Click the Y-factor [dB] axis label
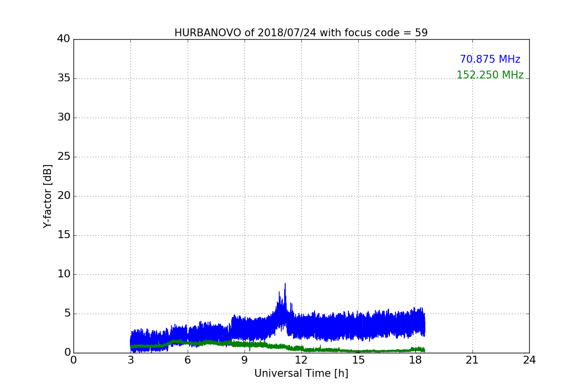588x392 pixels. click(x=48, y=196)
